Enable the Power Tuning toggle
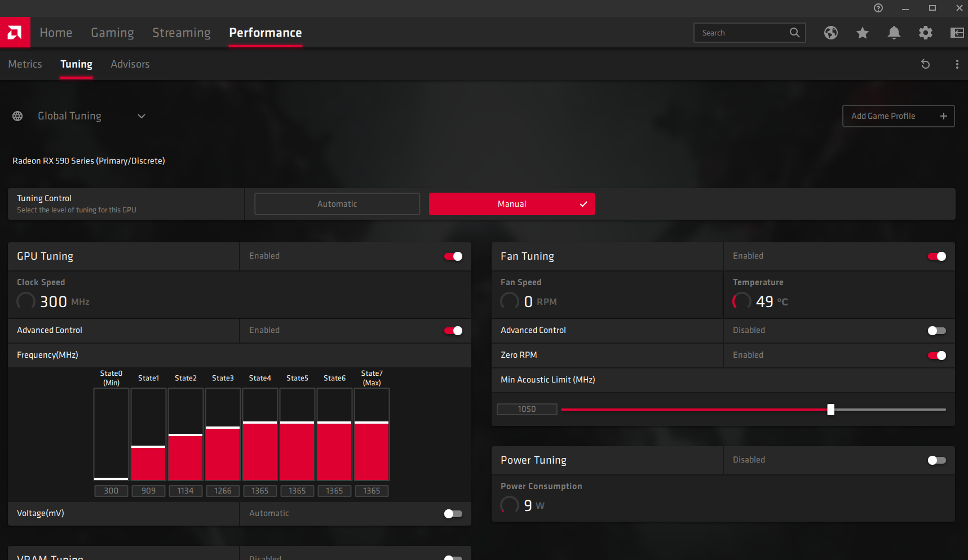968x560 pixels. tap(937, 460)
